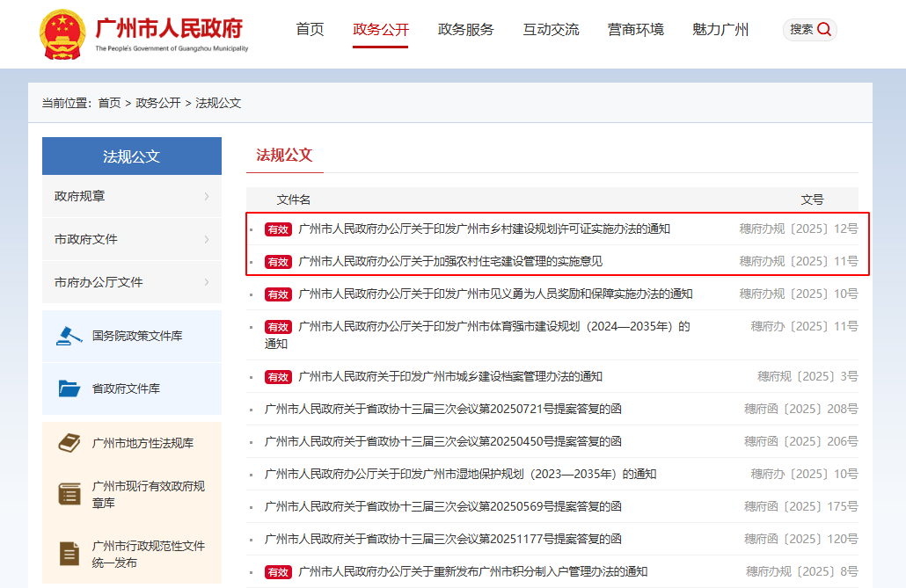Screen dimensions: 906x588
Task: Click document number 穗府办〔2025〕10号
Action: click(804, 475)
